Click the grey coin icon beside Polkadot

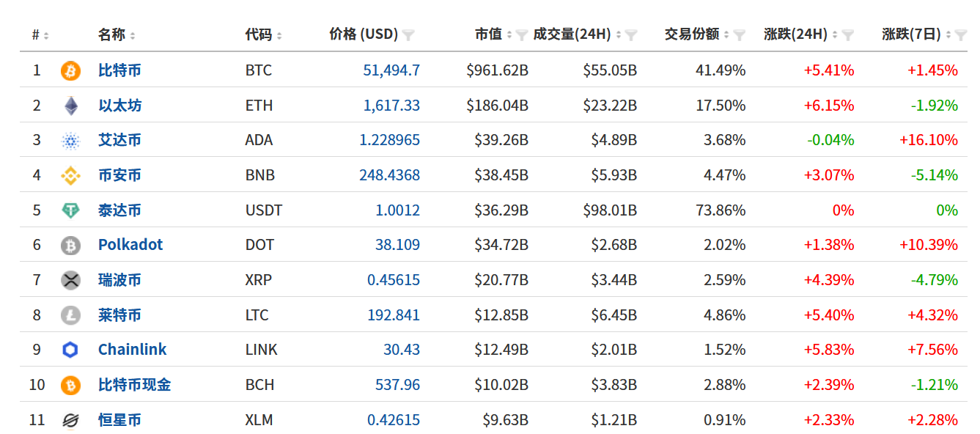click(x=70, y=246)
